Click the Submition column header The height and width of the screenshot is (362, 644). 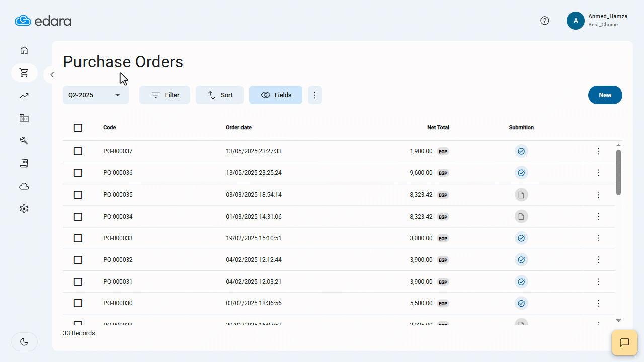(x=521, y=128)
